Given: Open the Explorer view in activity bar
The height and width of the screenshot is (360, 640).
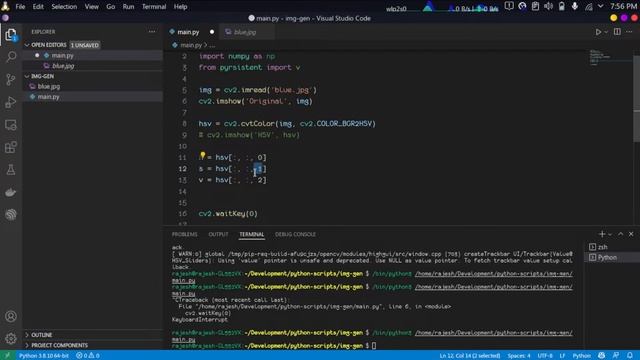Looking at the screenshot, I should click(x=11, y=35).
